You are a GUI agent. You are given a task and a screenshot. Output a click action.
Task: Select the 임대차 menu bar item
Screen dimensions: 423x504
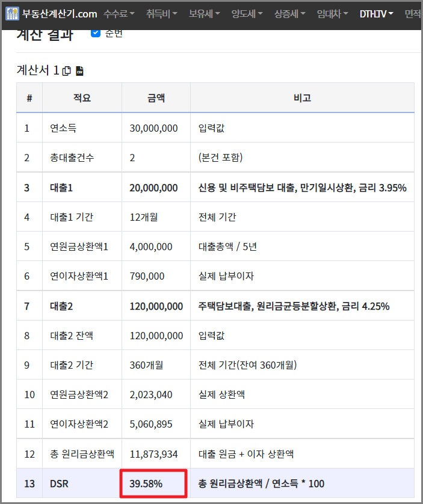coord(331,13)
